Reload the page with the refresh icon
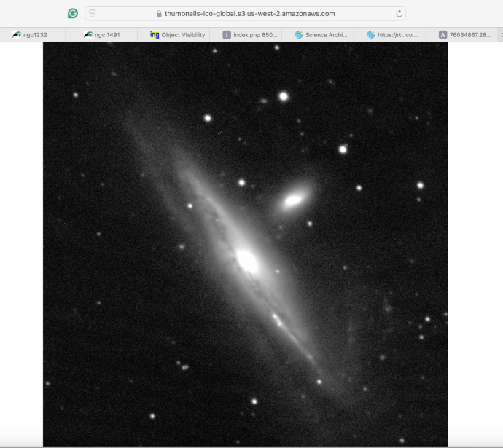Viewport: 503px width, 448px height. (399, 13)
